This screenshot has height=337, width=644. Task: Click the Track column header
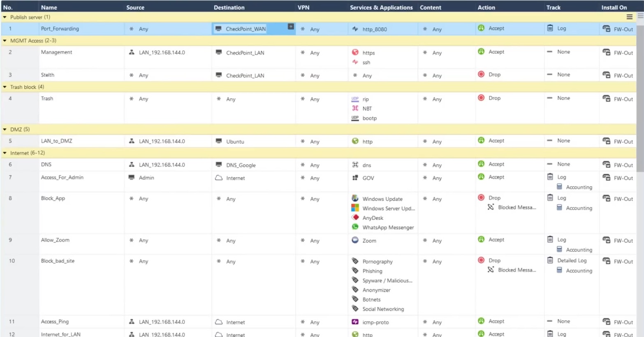[x=554, y=7]
